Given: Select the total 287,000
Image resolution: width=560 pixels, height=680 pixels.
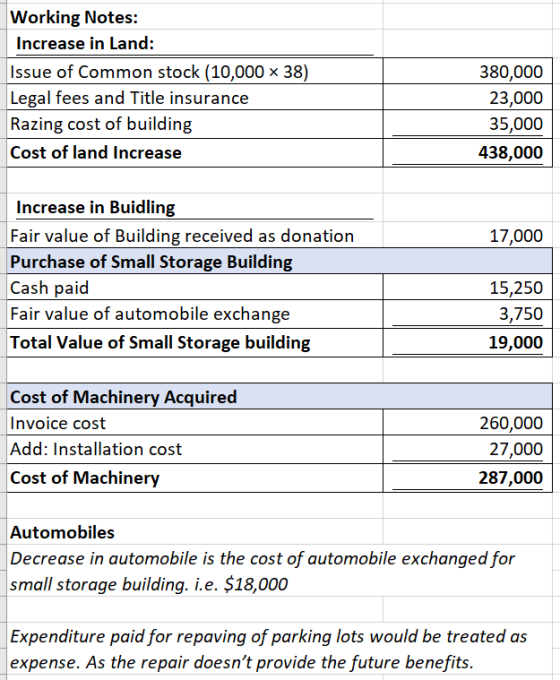Looking at the screenshot, I should coord(511,478).
